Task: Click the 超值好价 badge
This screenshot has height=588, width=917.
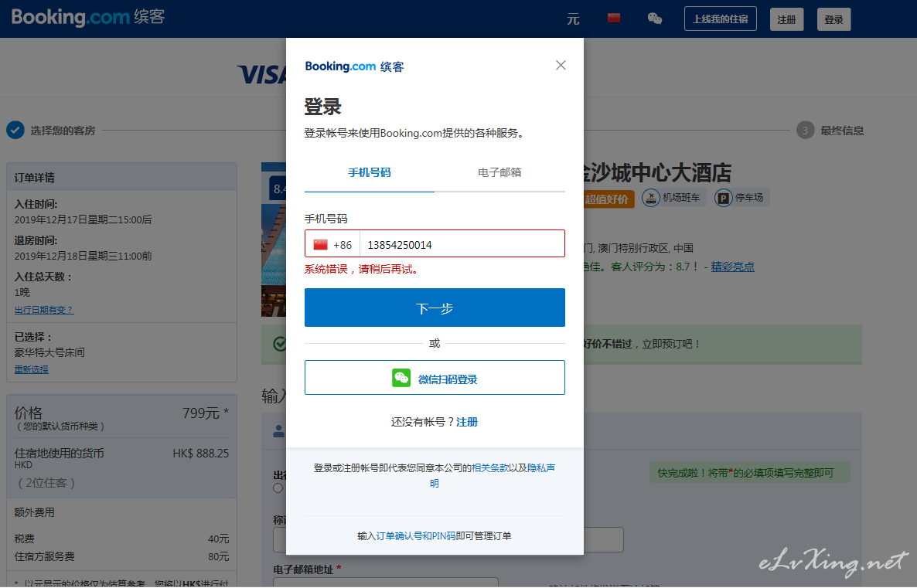Action: [606, 199]
